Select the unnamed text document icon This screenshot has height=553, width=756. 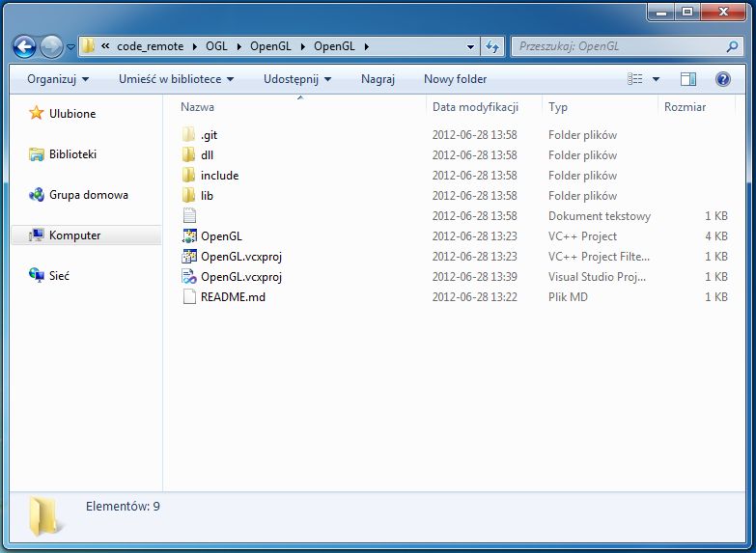point(189,216)
